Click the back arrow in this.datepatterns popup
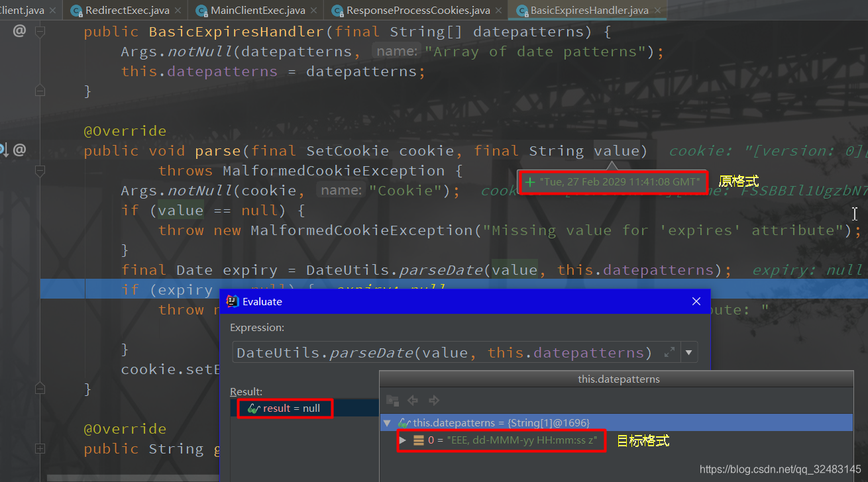The width and height of the screenshot is (868, 482). (x=413, y=401)
